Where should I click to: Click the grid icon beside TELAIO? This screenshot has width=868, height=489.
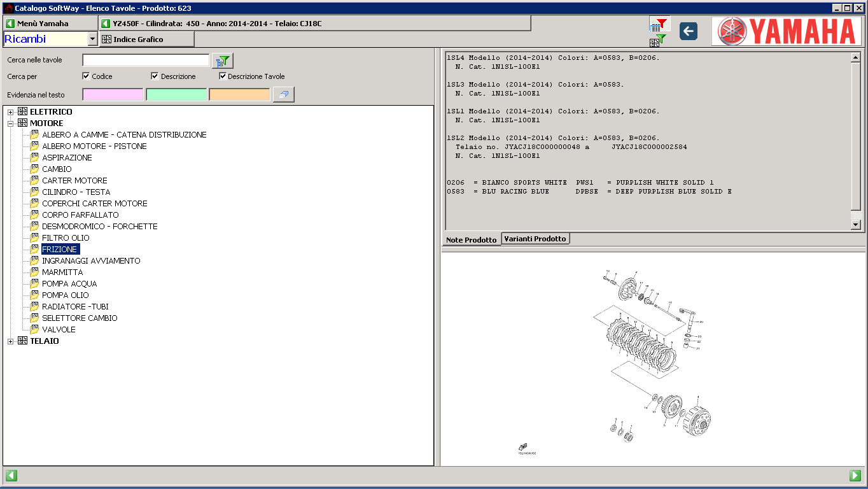pyautogui.click(x=22, y=341)
